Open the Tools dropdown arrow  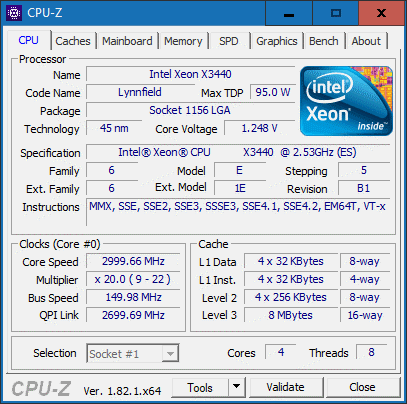tap(237, 387)
